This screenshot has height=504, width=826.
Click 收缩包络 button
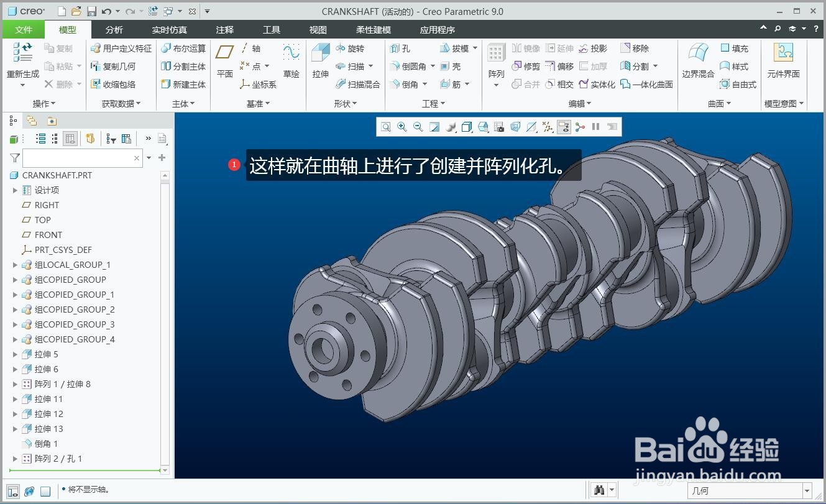[113, 85]
